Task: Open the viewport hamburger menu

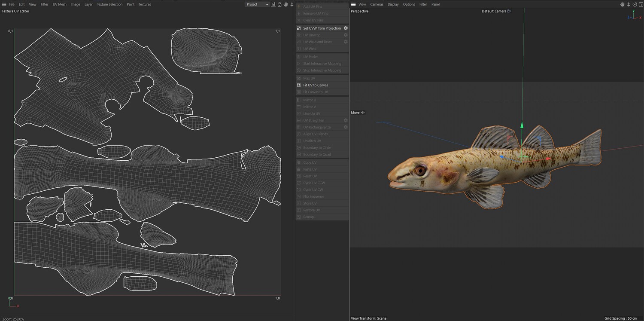Action: [353, 4]
